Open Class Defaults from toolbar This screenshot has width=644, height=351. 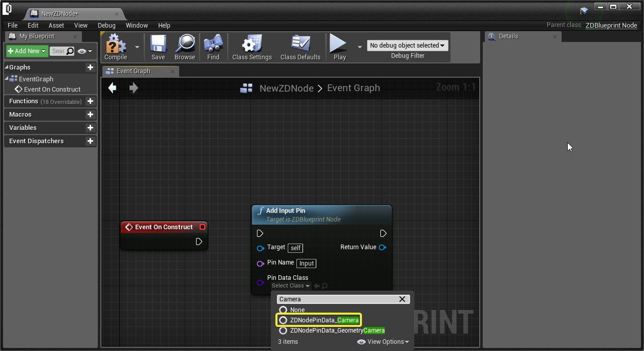coord(300,44)
